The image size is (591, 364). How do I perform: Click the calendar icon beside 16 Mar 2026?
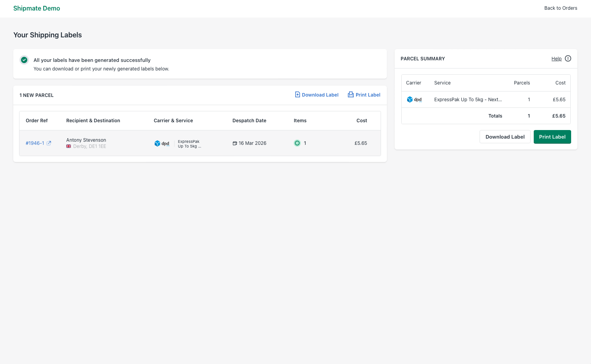click(x=235, y=143)
